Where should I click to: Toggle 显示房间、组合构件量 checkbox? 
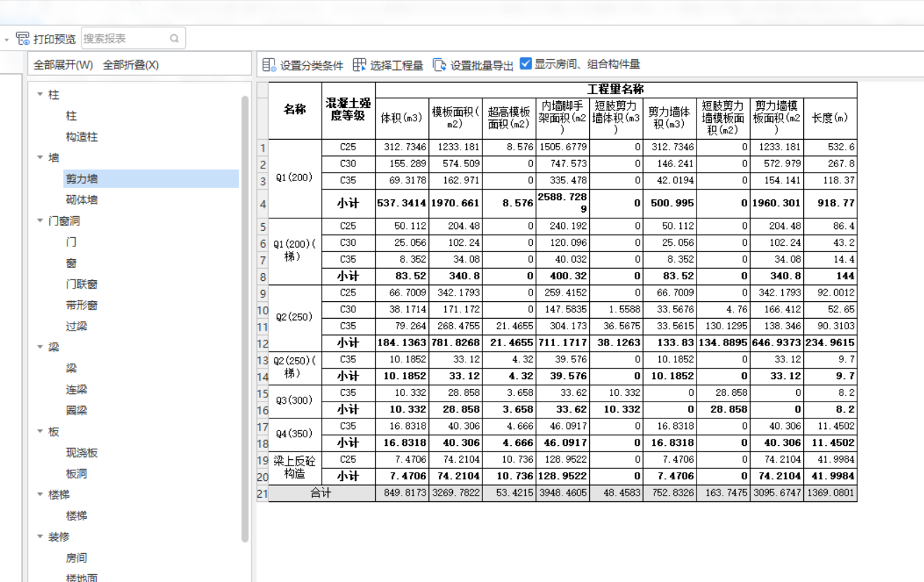pos(526,64)
